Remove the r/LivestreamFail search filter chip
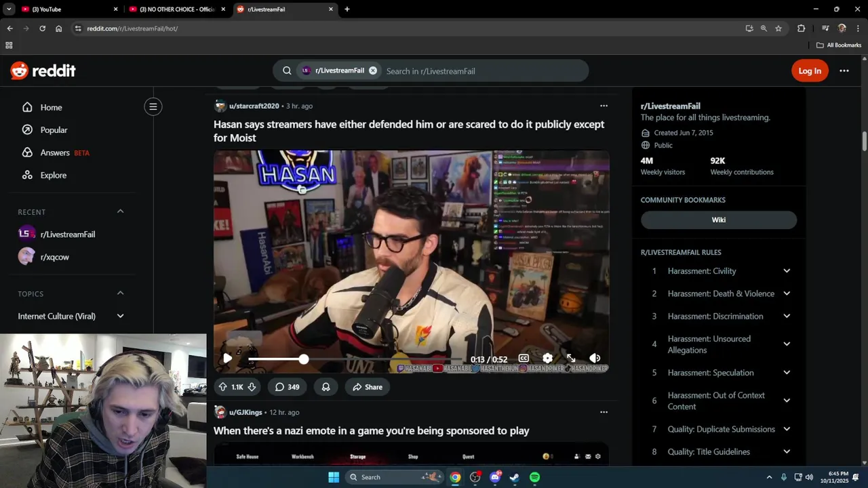Screen dimensions: 868x488 click(372, 70)
